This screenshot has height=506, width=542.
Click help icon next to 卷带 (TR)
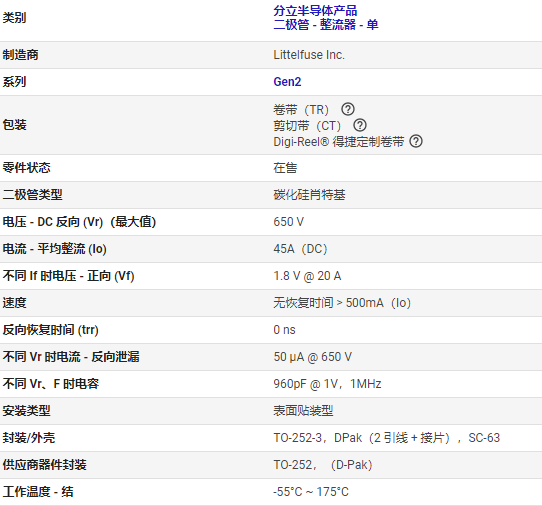coord(348,109)
